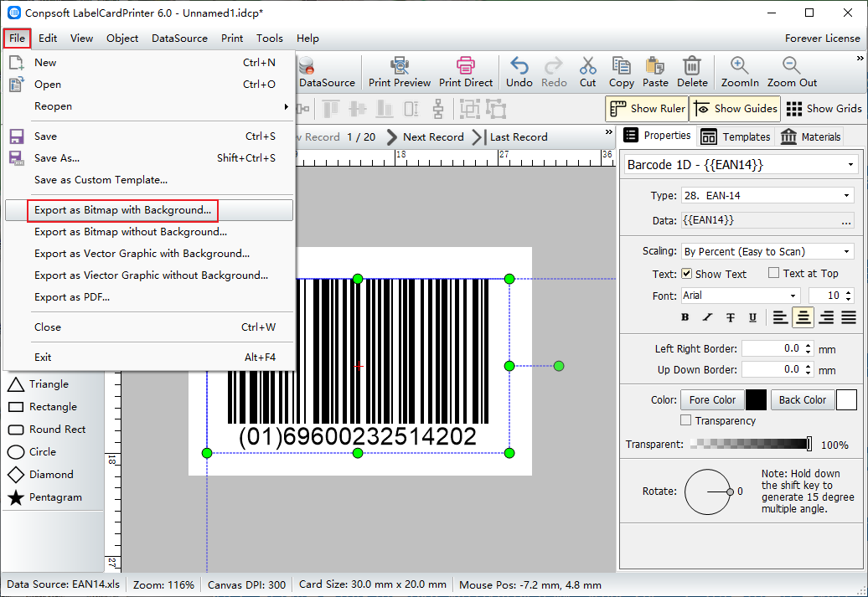Adjust the font size spinner
The width and height of the screenshot is (868, 597).
tap(850, 296)
